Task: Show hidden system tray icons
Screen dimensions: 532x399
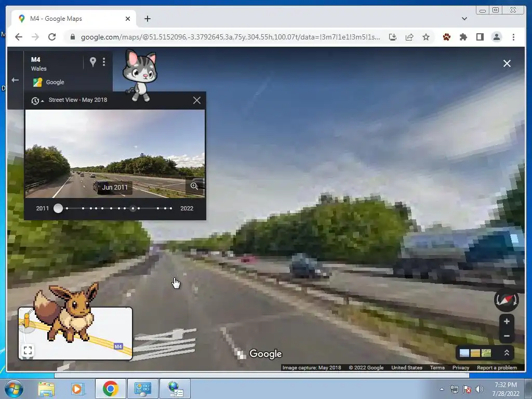Action: pyautogui.click(x=442, y=389)
